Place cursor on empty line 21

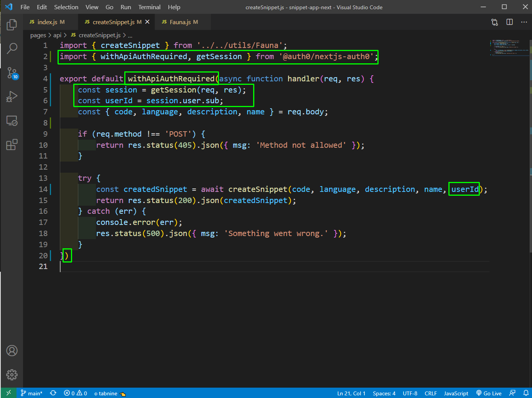(x=274, y=266)
